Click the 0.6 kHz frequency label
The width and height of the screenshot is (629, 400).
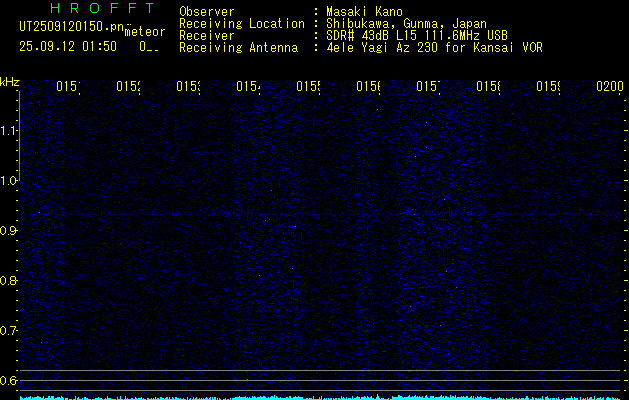coord(8,380)
